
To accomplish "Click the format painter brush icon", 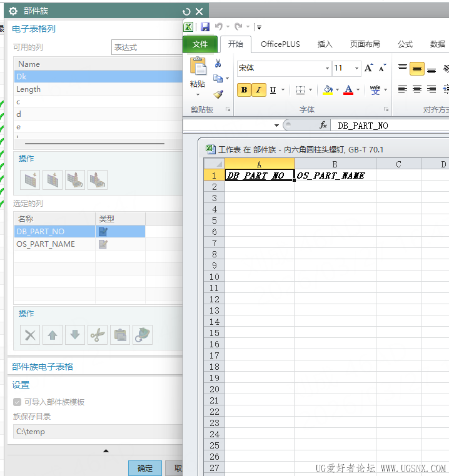I will (218, 94).
